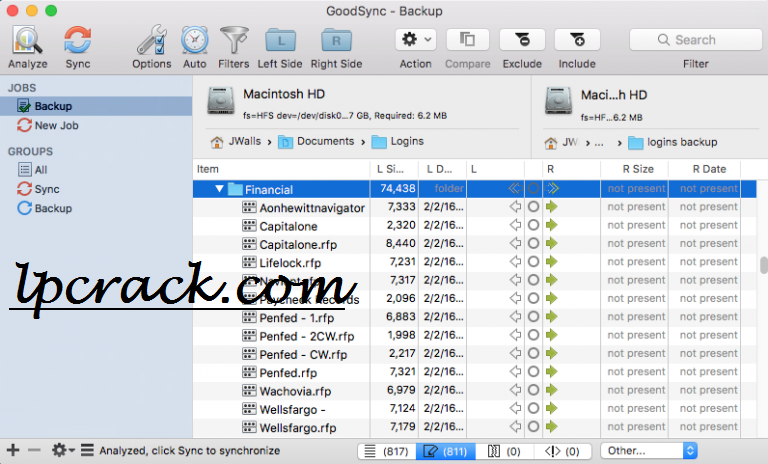Open the Filters funnel icon

point(234,40)
